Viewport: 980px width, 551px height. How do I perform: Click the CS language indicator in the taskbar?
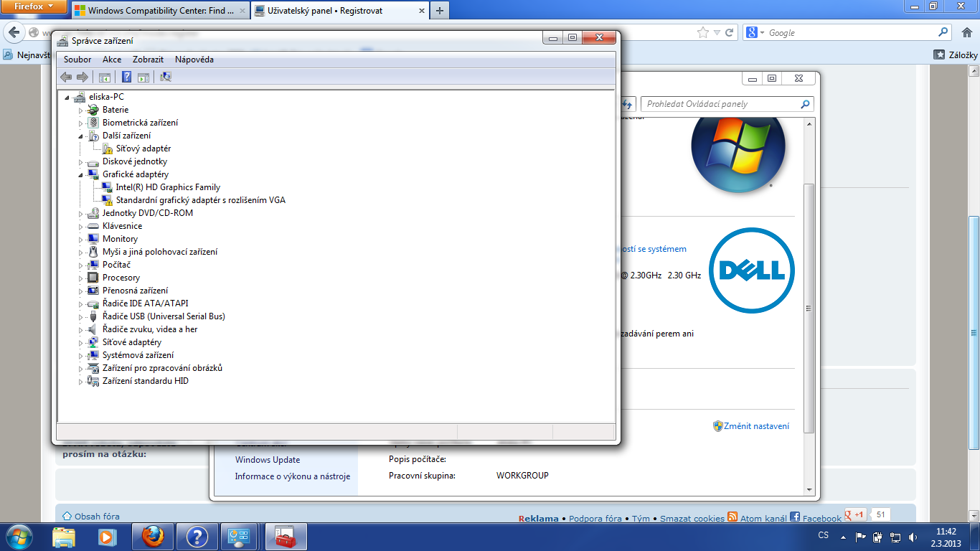pyautogui.click(x=824, y=536)
